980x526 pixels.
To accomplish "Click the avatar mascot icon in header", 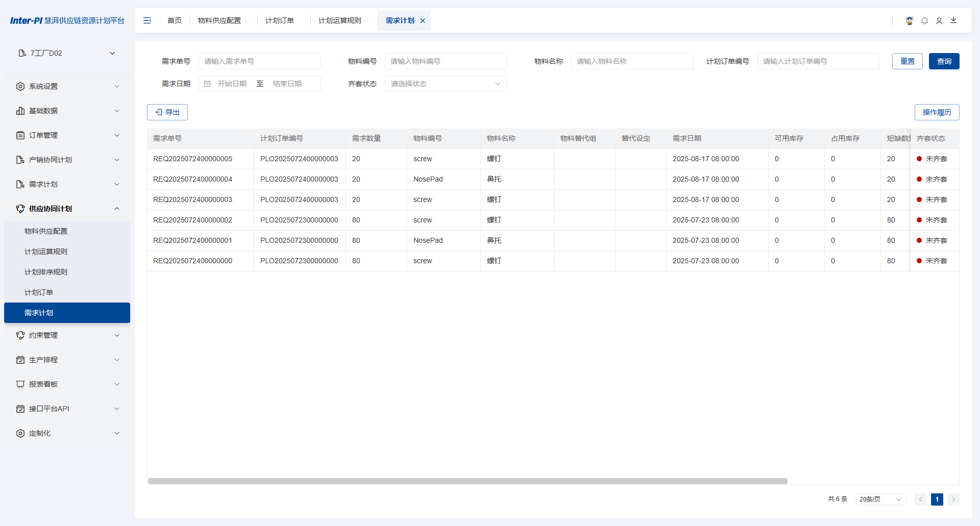I will click(910, 21).
